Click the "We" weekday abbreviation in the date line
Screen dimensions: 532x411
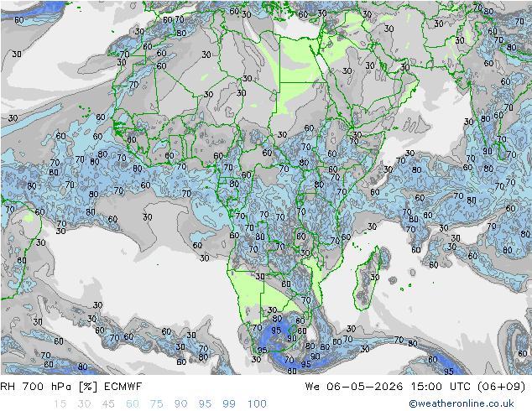coord(312,387)
